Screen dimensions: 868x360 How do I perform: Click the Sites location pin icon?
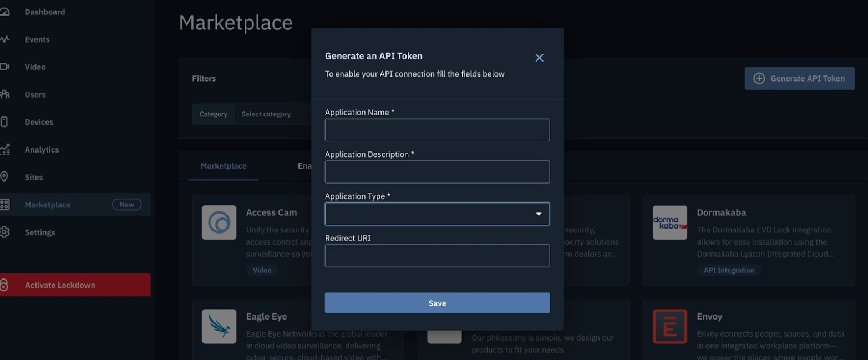pyautogui.click(x=4, y=177)
